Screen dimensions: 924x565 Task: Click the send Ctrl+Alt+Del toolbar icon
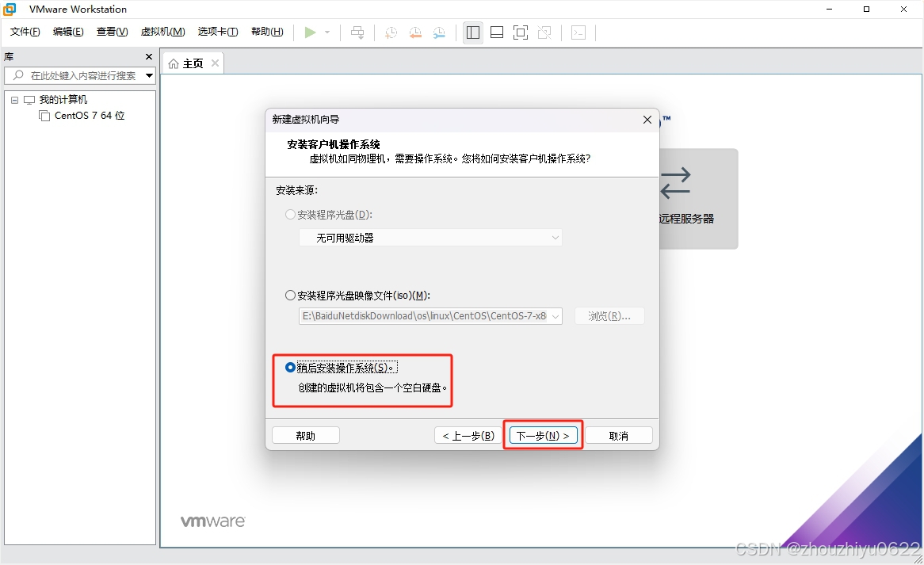click(357, 32)
